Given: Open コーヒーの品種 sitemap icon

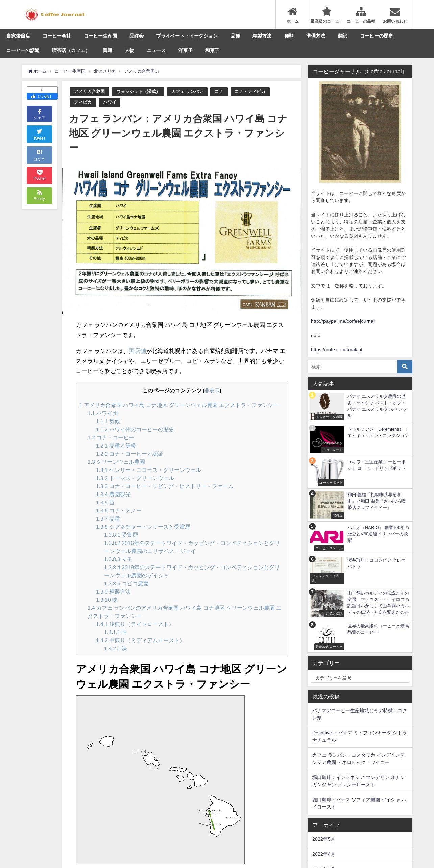Looking at the screenshot, I should [361, 15].
